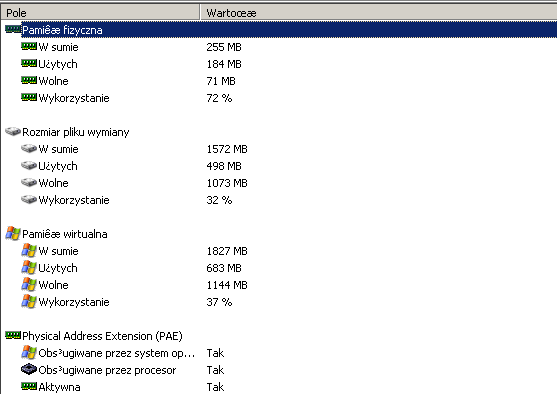Click disk icon next to swap Użytych
Screen dimensions: 557x394
click(29, 165)
